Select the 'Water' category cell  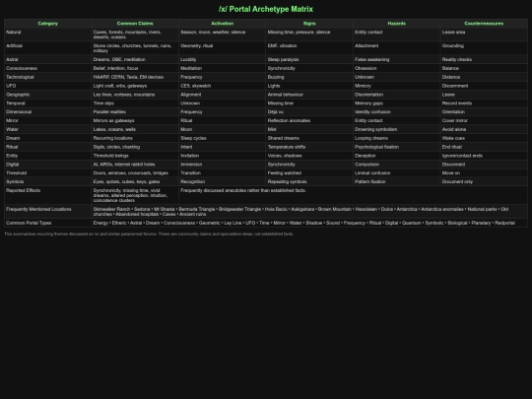48,130
